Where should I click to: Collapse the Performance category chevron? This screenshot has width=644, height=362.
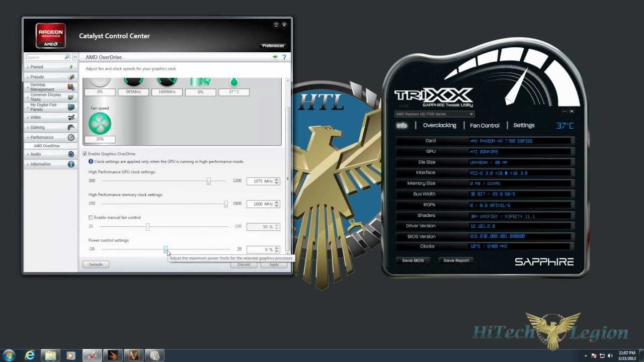point(28,137)
